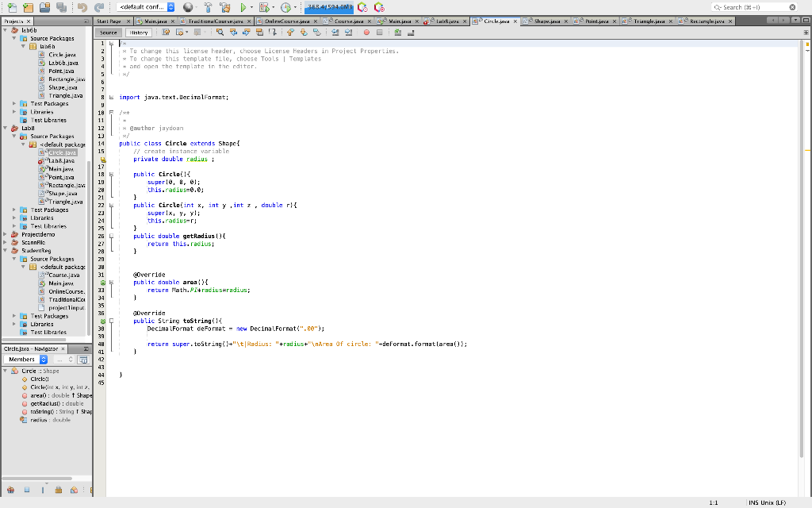Viewport: 812px width, 508px height.
Task: Toggle Rectangular Selection mode
Action: [x=272, y=33]
